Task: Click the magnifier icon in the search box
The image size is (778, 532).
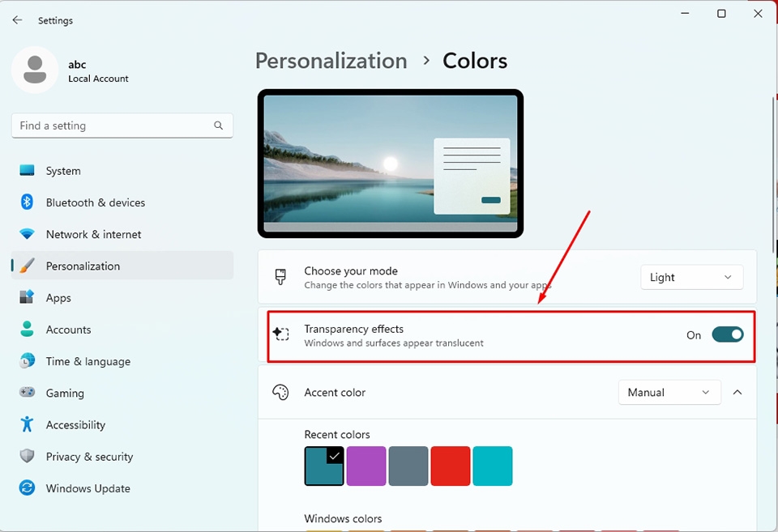Action: pyautogui.click(x=218, y=126)
